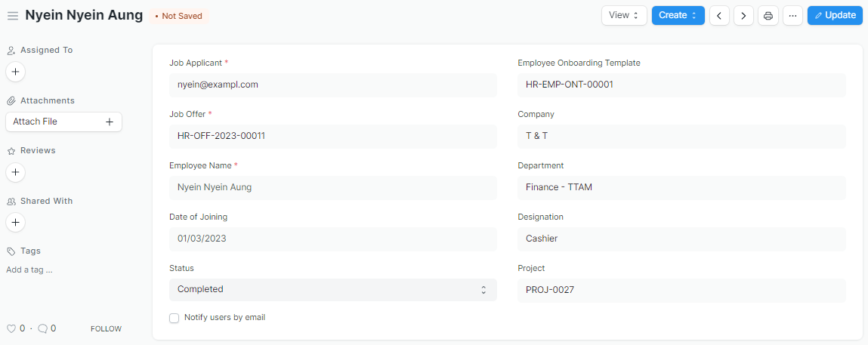Add a review with the Reviews plus
The image size is (868, 345).
point(16,172)
